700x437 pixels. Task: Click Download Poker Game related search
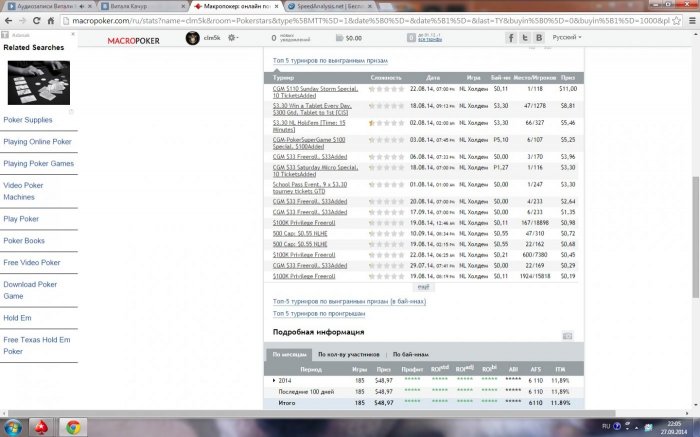click(30, 290)
